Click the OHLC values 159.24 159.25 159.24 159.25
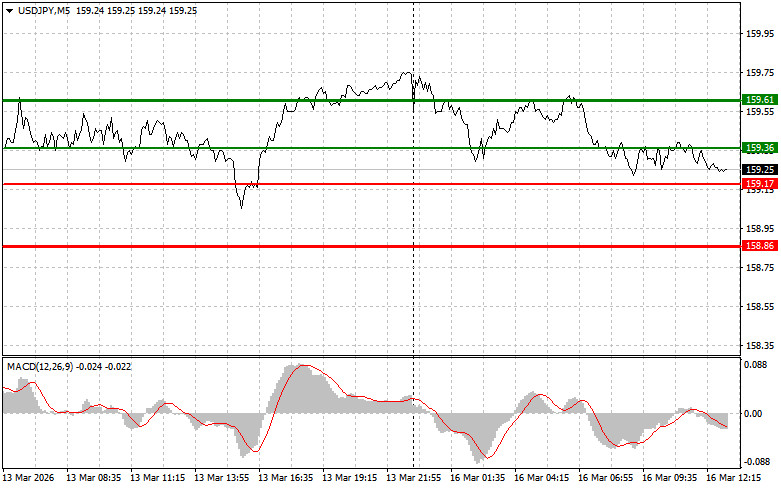The height and width of the screenshot is (489, 781). tap(136, 10)
